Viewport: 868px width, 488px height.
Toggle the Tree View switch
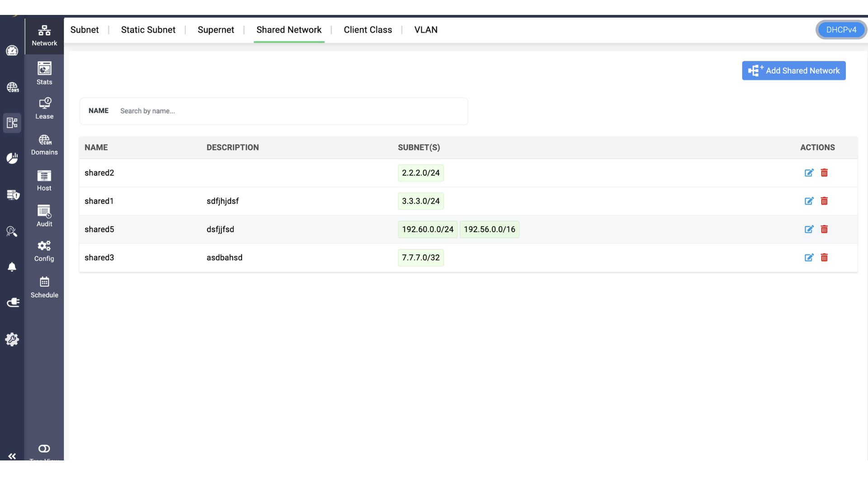pyautogui.click(x=44, y=449)
